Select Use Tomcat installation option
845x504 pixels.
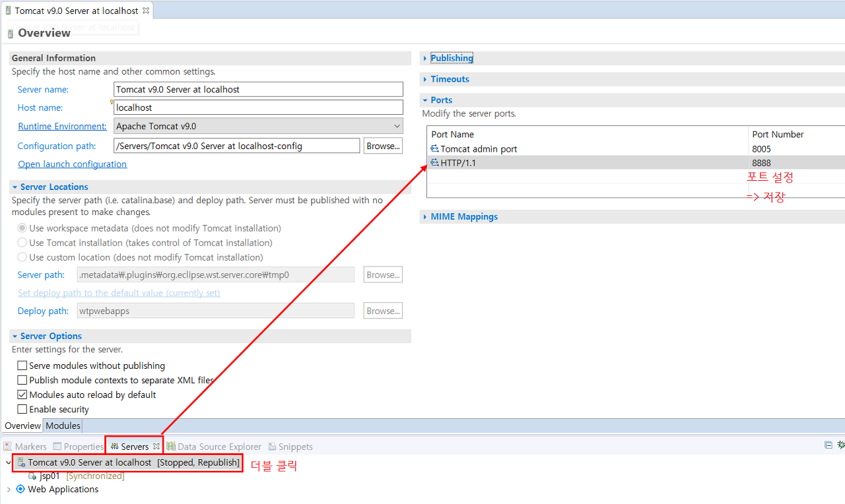coord(22,243)
